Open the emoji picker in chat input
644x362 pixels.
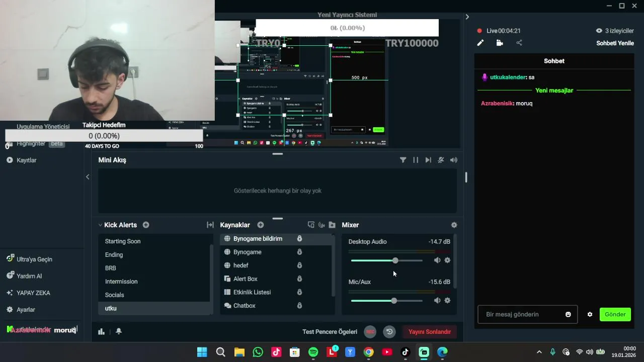568,314
